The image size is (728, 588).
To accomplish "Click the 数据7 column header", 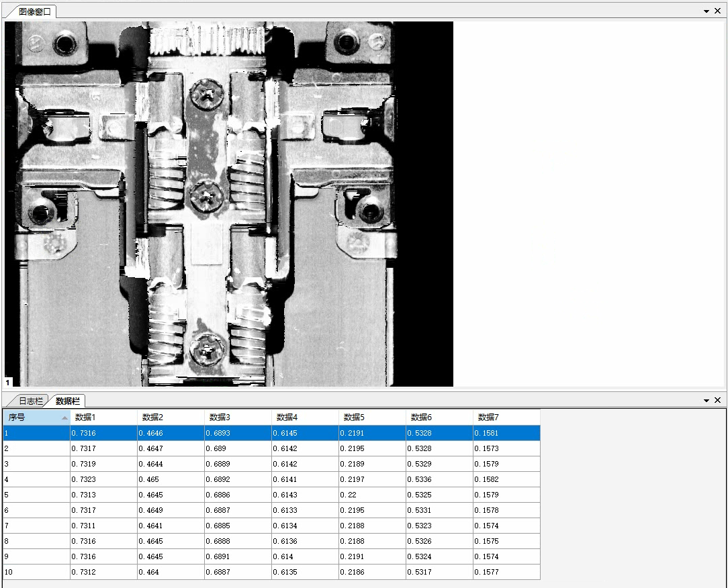I will (506, 418).
